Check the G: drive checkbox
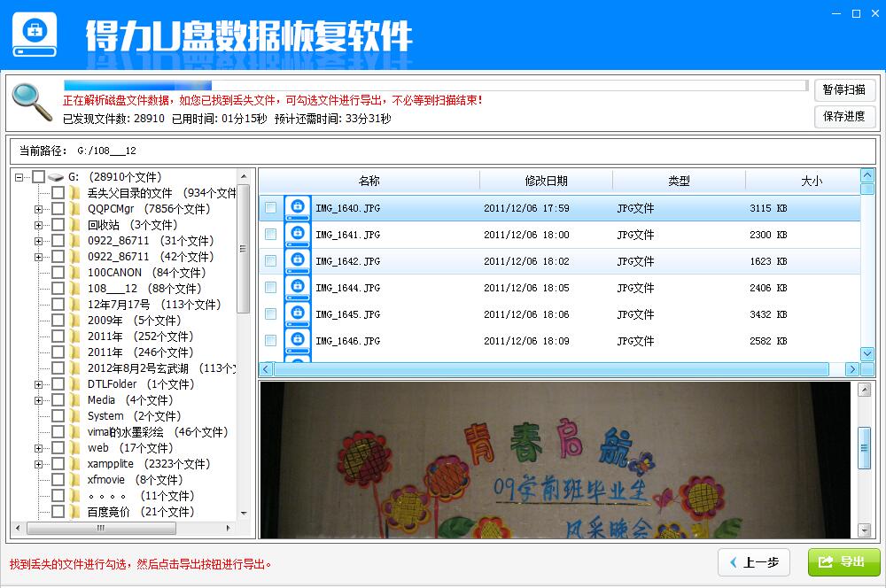Viewport: 886px width, 588px height. click(36, 176)
